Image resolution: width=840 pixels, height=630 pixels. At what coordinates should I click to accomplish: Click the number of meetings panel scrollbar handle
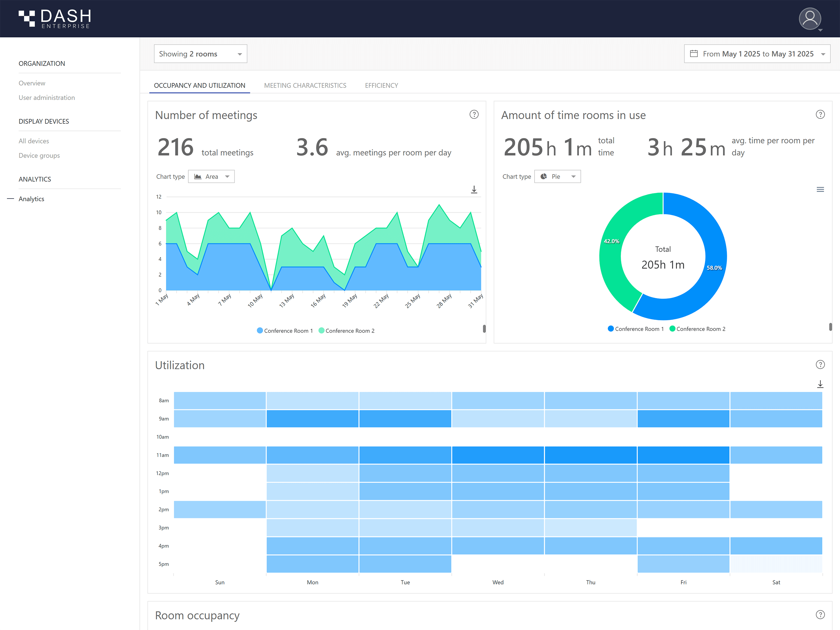[484, 328]
